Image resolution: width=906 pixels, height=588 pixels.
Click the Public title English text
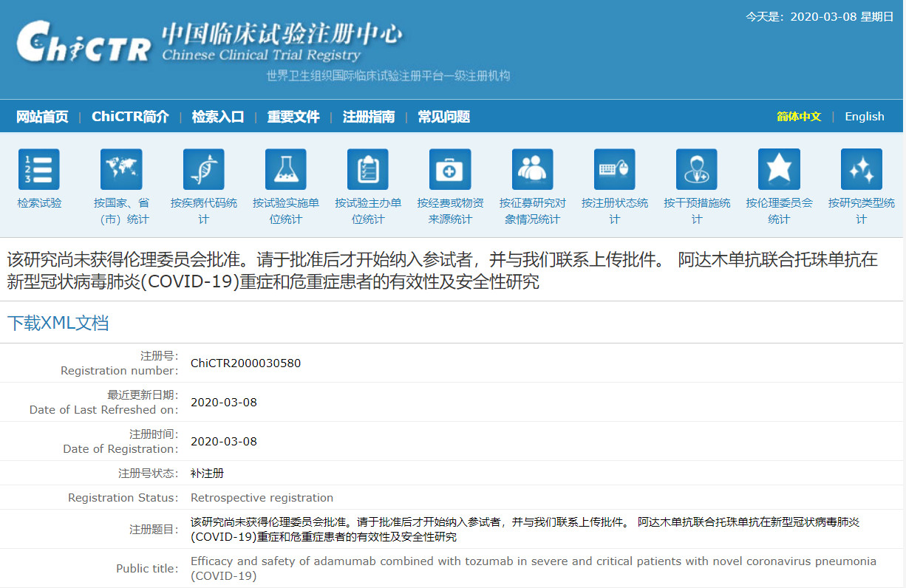[x=534, y=568]
